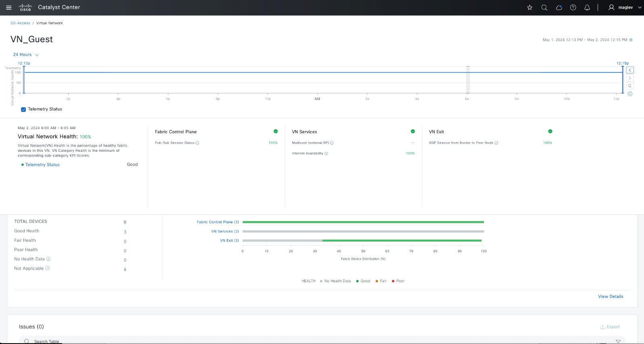Click the info icon next to Pub-Sub Session Status

click(x=197, y=143)
